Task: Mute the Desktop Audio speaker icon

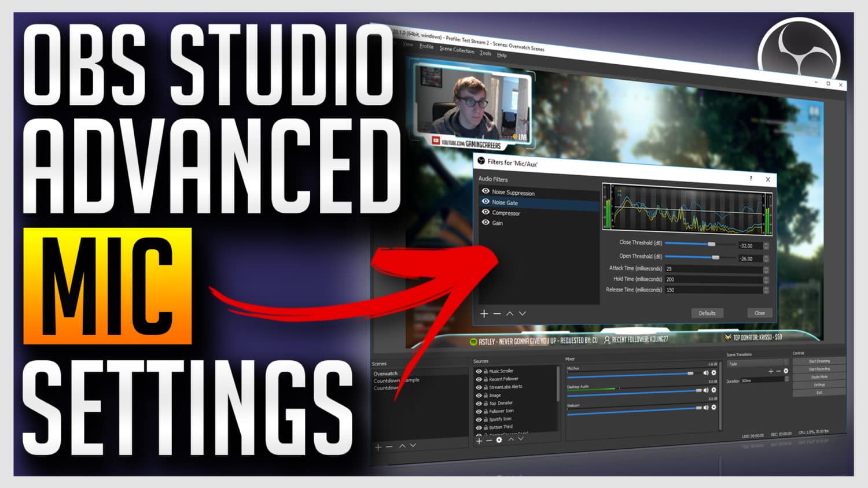Action: tap(706, 390)
